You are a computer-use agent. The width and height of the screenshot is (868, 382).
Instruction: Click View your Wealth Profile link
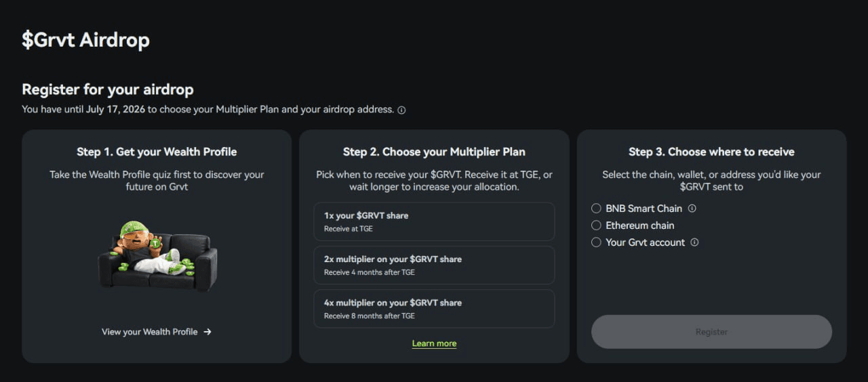pyautogui.click(x=150, y=332)
